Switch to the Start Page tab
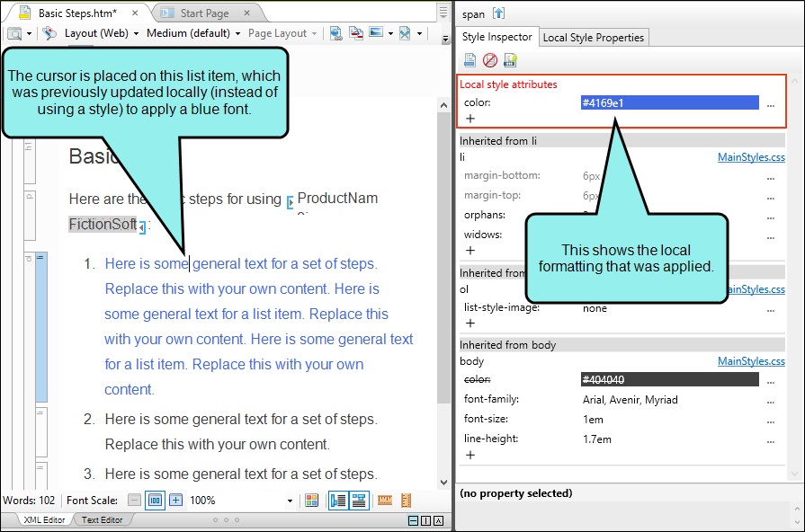The width and height of the screenshot is (805, 532). pos(204,13)
